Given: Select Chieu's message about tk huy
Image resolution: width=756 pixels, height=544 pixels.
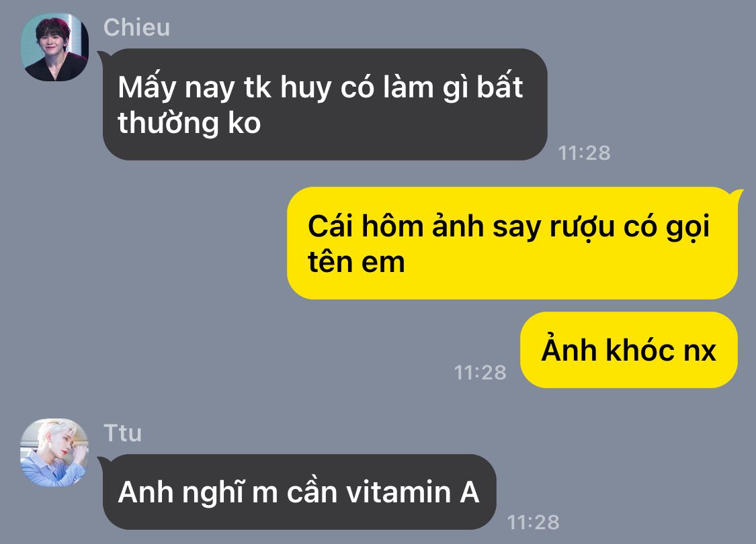Looking at the screenshot, I should [x=325, y=105].
